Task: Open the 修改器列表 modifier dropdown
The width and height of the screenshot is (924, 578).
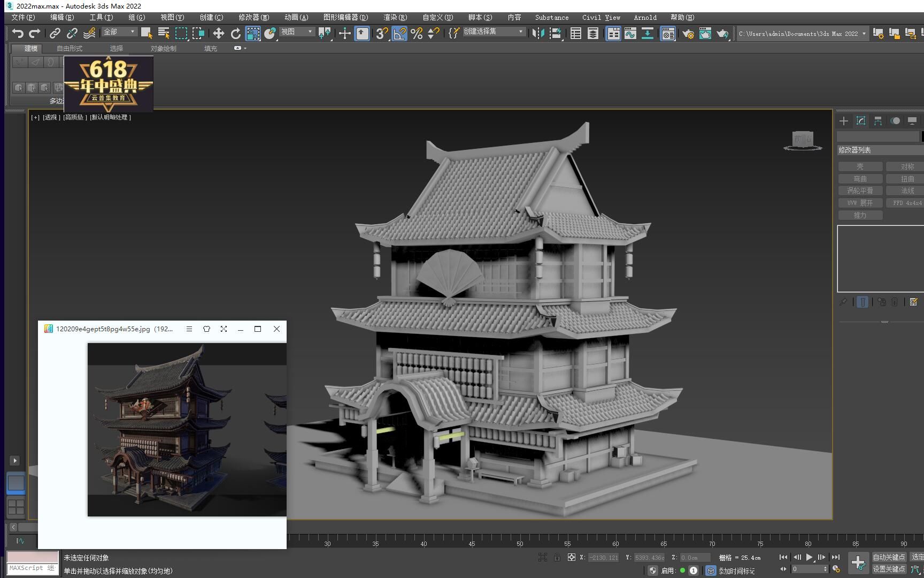Action: pos(879,150)
